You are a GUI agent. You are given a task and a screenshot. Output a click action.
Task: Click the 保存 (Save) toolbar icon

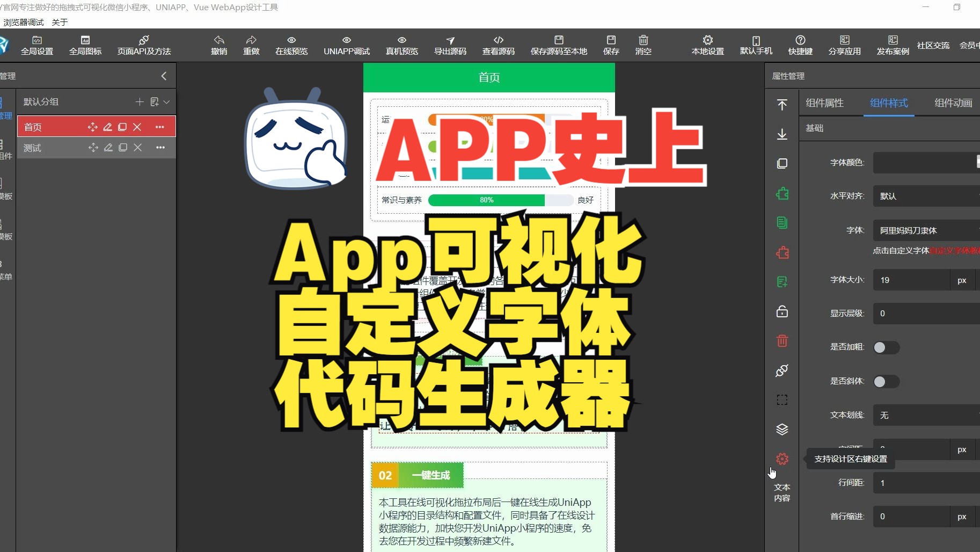(x=611, y=45)
